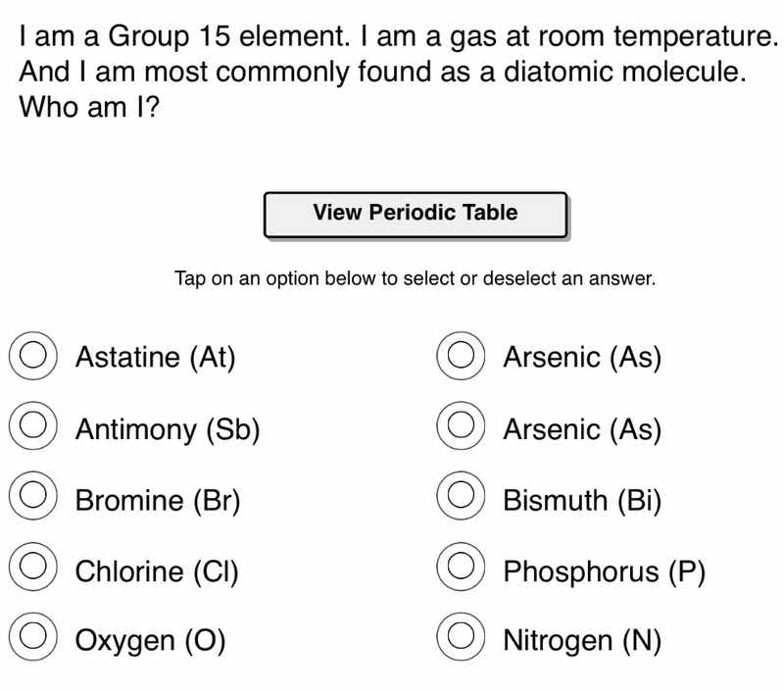The height and width of the screenshot is (692, 784).
Task: Select the Antimony (Sb) answer option
Action: pyautogui.click(x=31, y=428)
